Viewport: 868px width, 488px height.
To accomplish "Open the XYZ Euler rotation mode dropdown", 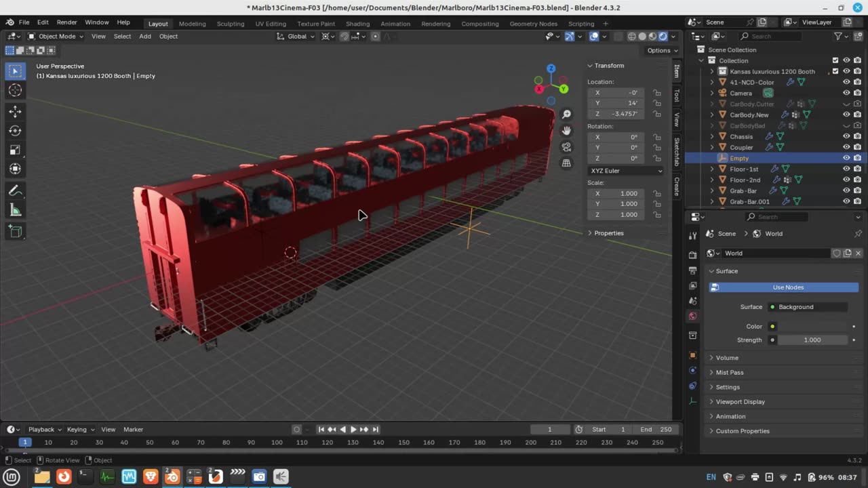I will coord(626,171).
